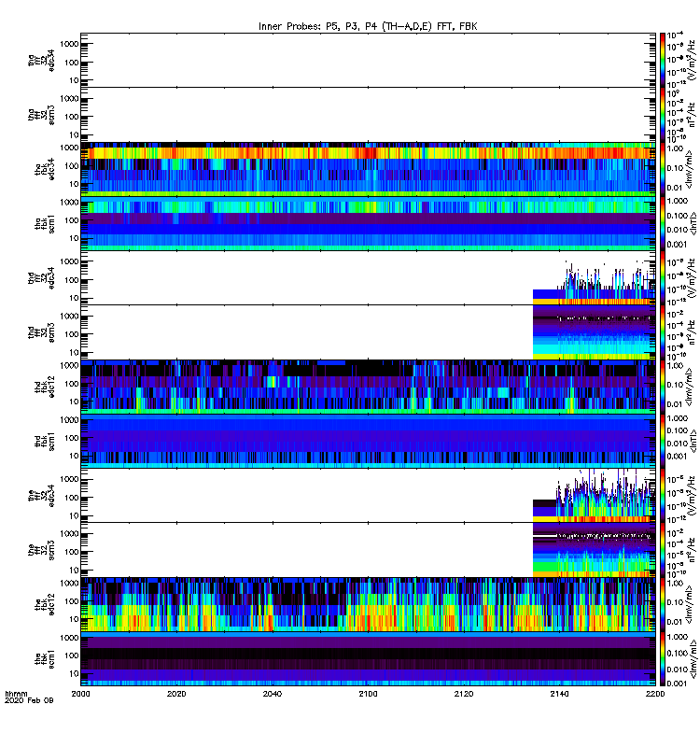The image size is (700, 747).
Task: Click the color bar of the fbk edc12 panel
Action: click(x=663, y=604)
